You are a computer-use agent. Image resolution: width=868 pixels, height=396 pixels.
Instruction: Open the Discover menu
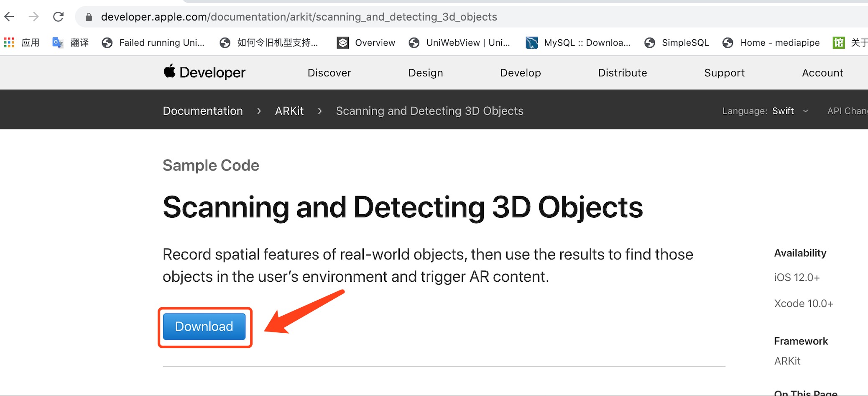329,73
